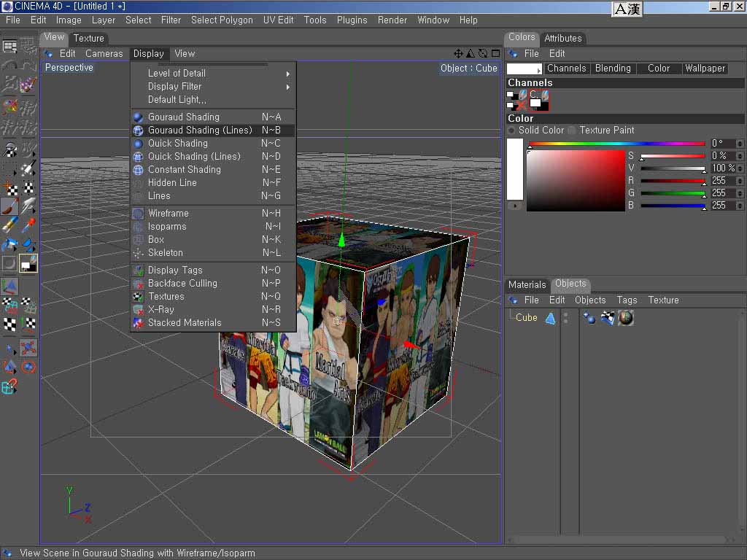Open the UV Edit menu
The width and height of the screenshot is (747, 560).
click(278, 20)
